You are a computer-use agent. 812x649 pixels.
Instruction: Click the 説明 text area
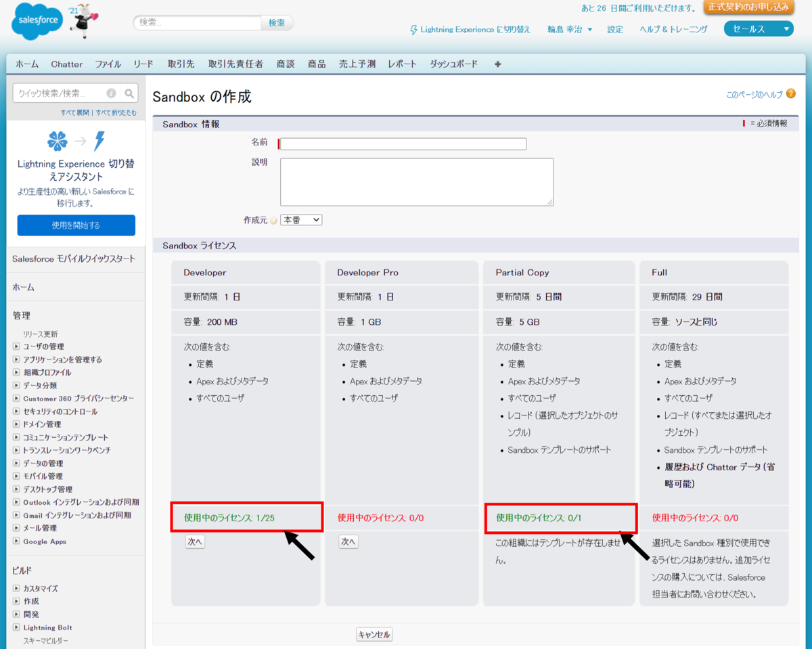(417, 182)
